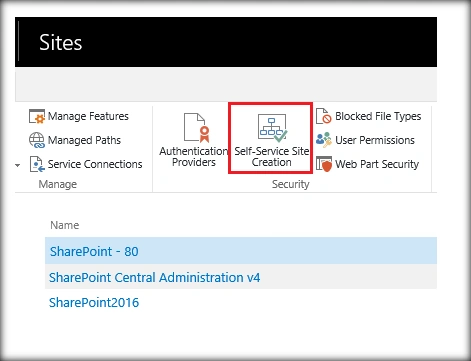Click the Manage Features label
Image resolution: width=471 pixels, height=361 pixels.
tap(88, 116)
